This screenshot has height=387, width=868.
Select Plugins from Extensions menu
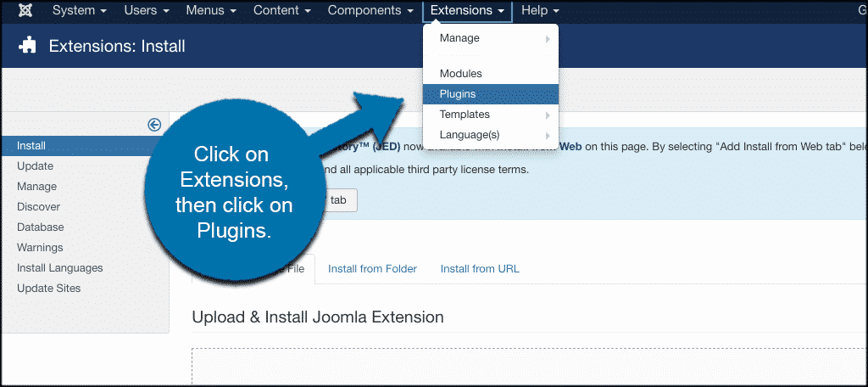(x=491, y=93)
